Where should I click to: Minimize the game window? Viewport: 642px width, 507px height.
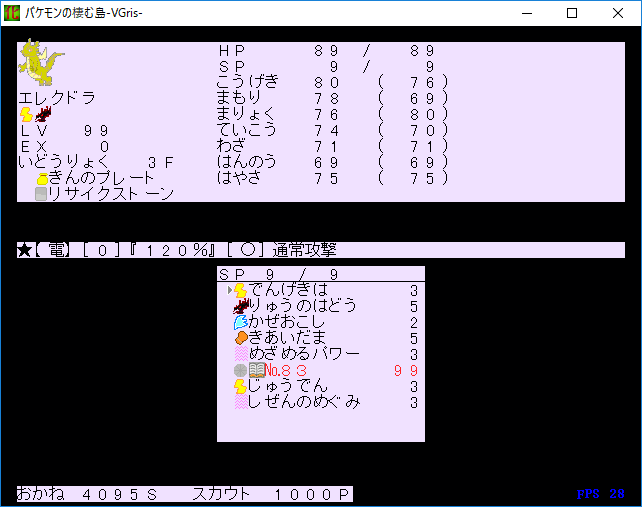[527, 13]
